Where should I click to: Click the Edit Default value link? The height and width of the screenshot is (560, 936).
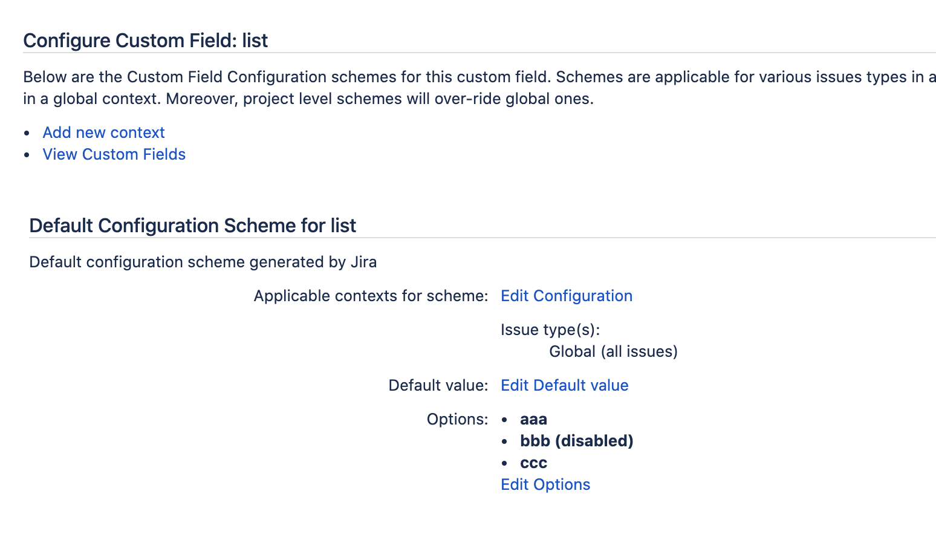tap(564, 385)
